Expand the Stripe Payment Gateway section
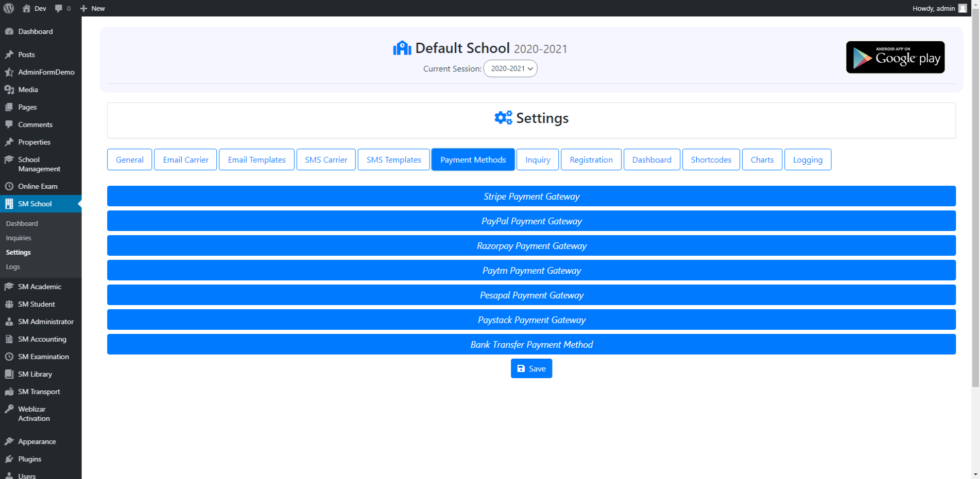The image size is (980, 479). (x=531, y=196)
